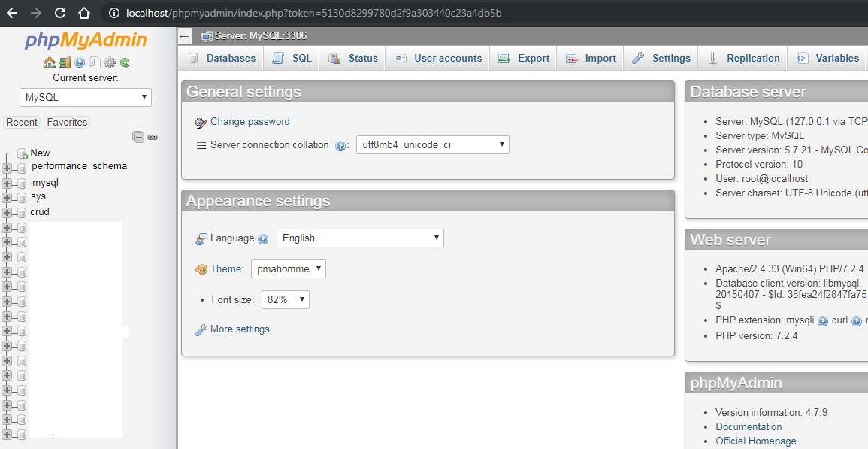Switch to the Export tab
The width and height of the screenshot is (868, 449).
click(x=524, y=58)
